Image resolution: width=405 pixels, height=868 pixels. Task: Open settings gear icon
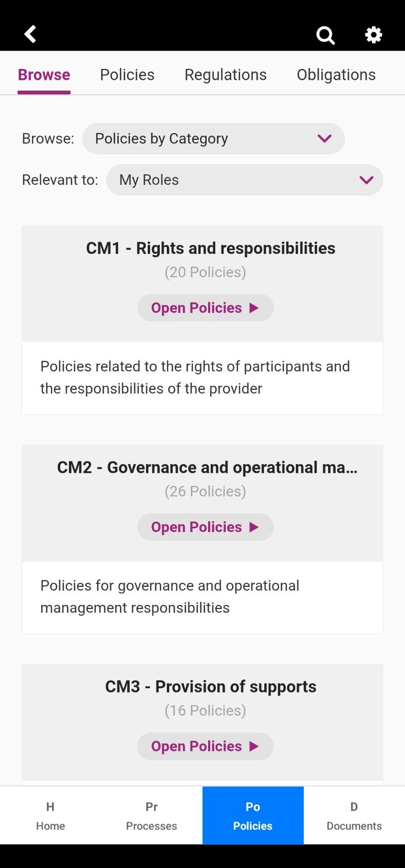374,35
